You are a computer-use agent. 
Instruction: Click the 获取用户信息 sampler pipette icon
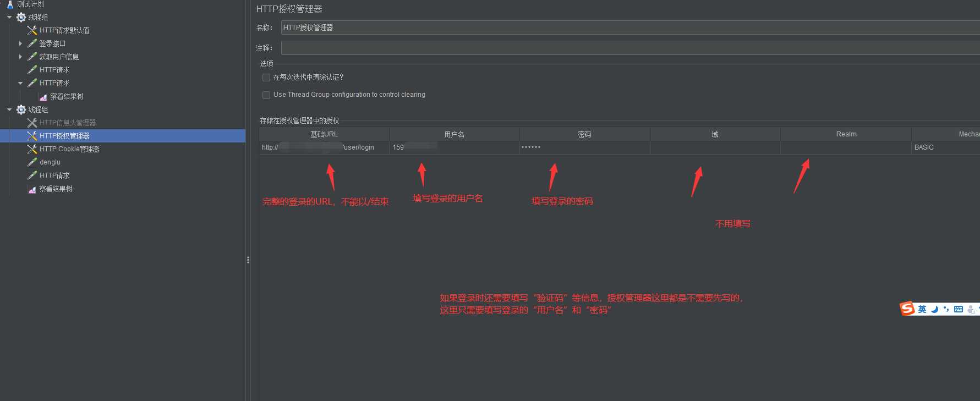(32, 57)
